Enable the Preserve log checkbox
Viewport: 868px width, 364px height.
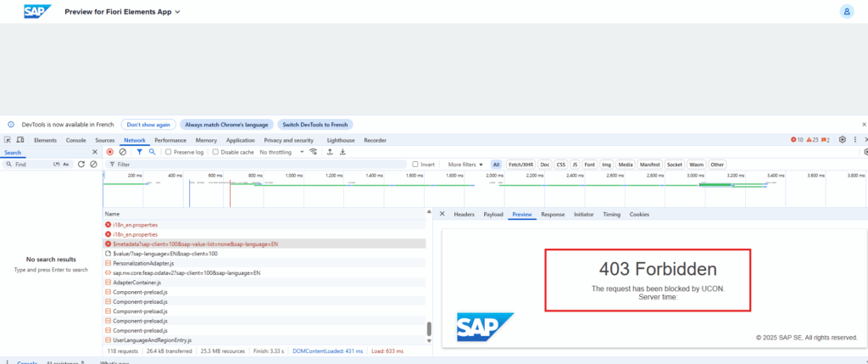(x=169, y=152)
